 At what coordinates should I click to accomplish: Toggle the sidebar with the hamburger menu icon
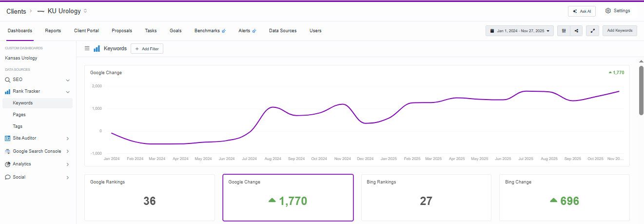point(87,48)
